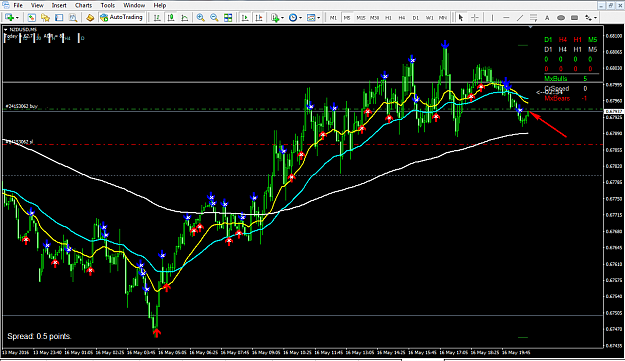625x361 pixels.
Task: Open the Window menu
Action: (x=134, y=5)
